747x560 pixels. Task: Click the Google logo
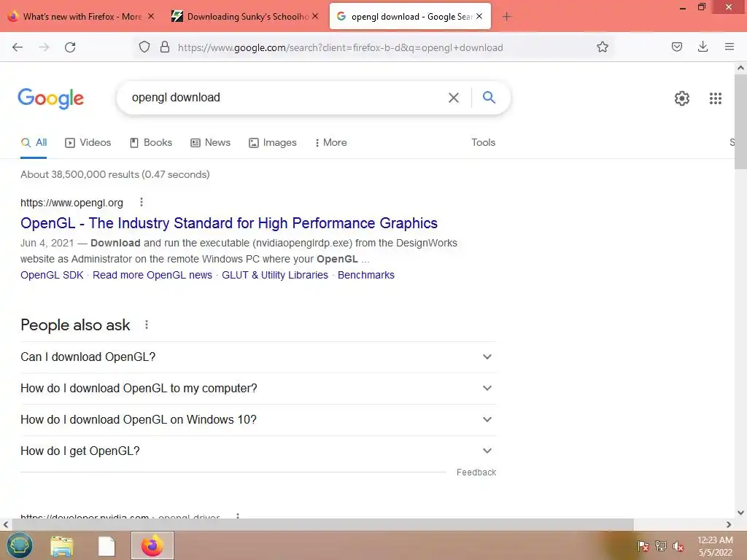point(51,98)
